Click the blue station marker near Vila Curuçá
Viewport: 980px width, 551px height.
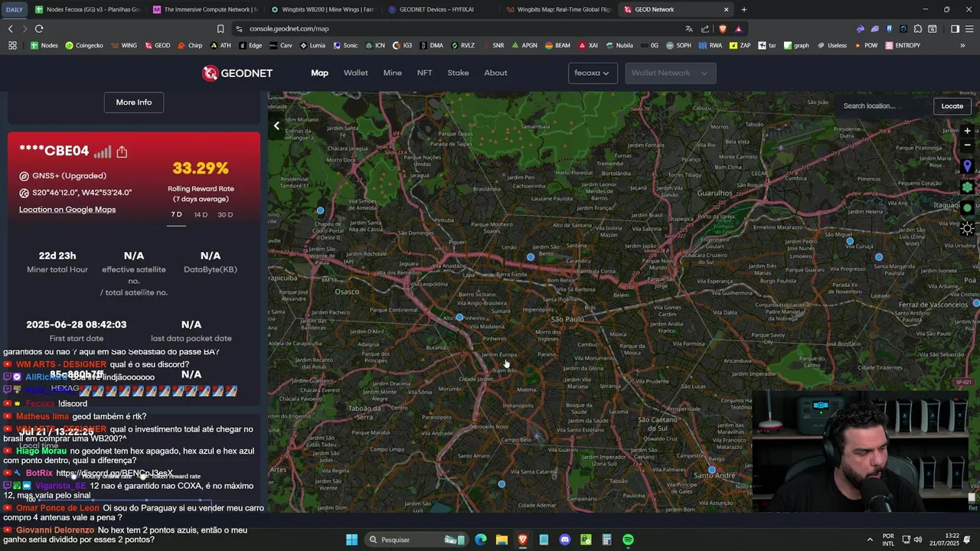click(x=850, y=241)
